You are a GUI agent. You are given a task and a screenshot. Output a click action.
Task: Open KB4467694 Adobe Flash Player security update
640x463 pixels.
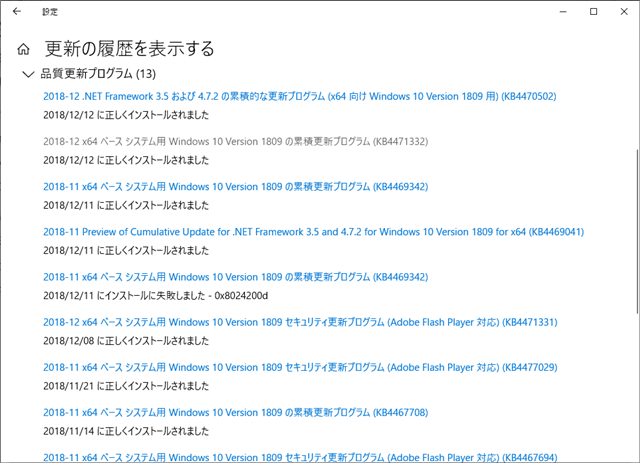pos(300,457)
